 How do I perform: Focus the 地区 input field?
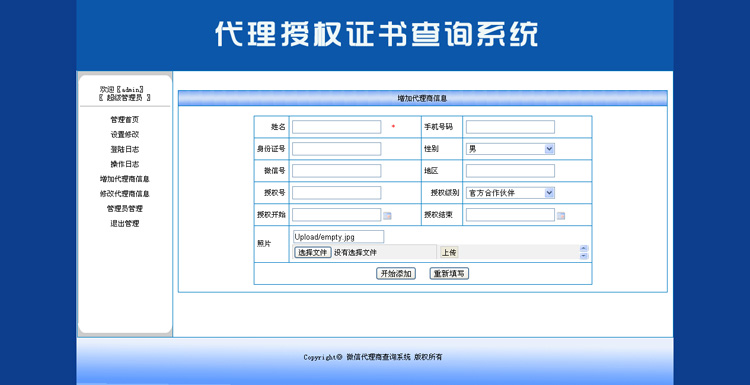tap(510, 171)
